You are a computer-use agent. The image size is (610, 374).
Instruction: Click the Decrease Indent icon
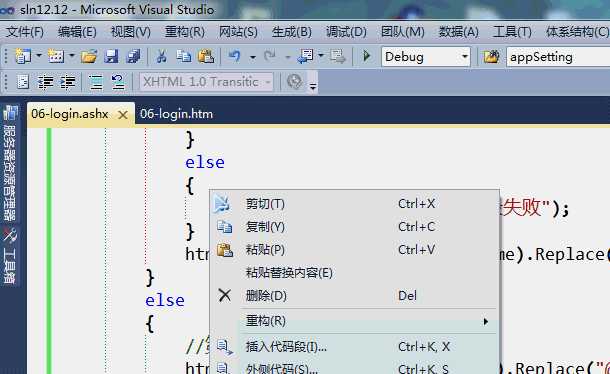click(x=46, y=82)
